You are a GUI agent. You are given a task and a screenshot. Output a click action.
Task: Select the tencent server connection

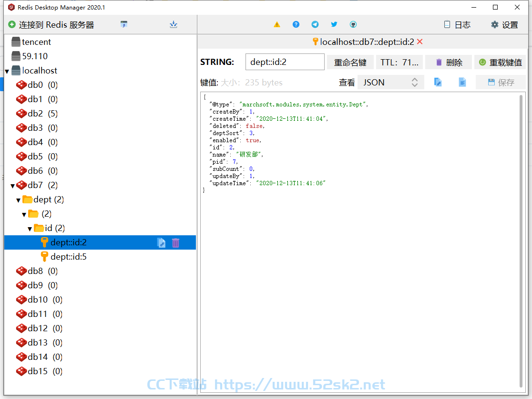[x=36, y=42]
